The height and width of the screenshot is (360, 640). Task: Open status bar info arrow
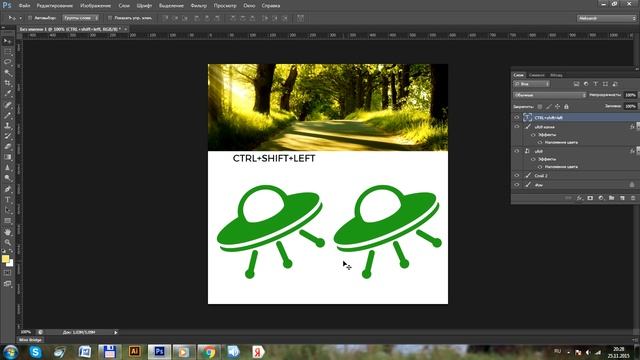click(116, 332)
